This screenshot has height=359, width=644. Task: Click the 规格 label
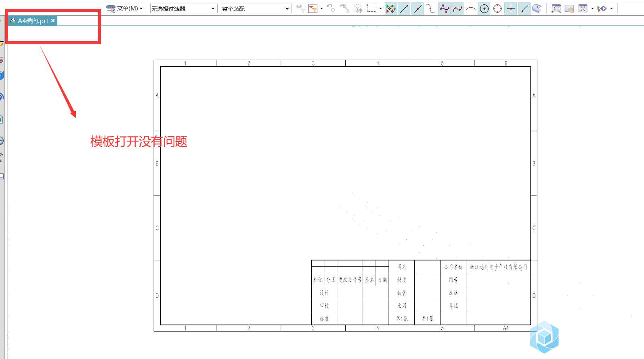click(453, 293)
